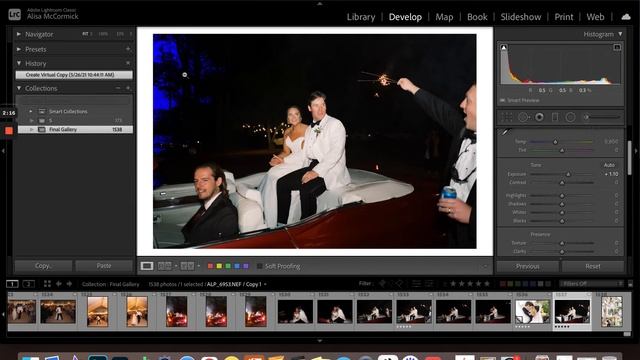Toggle highlight clipping indicator in histogram
Viewport: 640px width, 360px height.
(617, 47)
